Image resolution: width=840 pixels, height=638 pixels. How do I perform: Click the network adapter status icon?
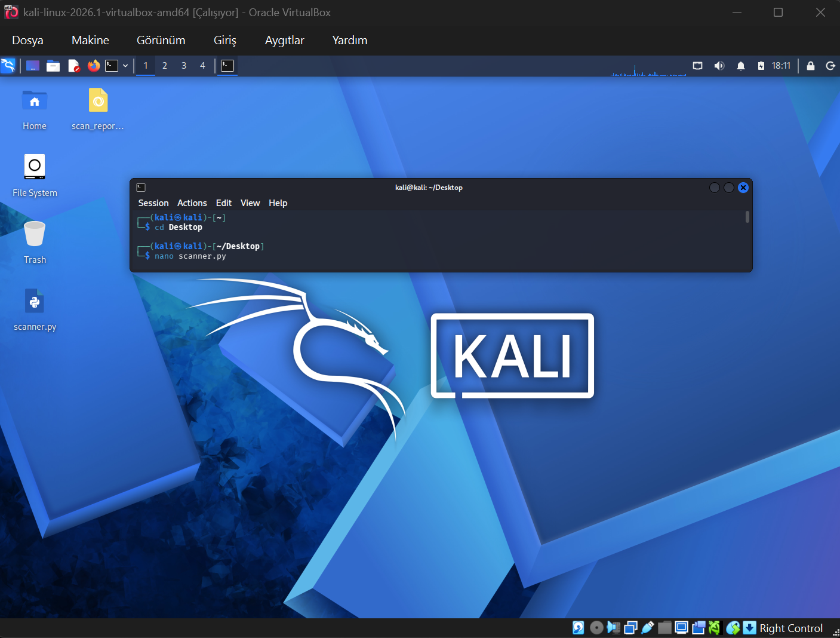630,628
